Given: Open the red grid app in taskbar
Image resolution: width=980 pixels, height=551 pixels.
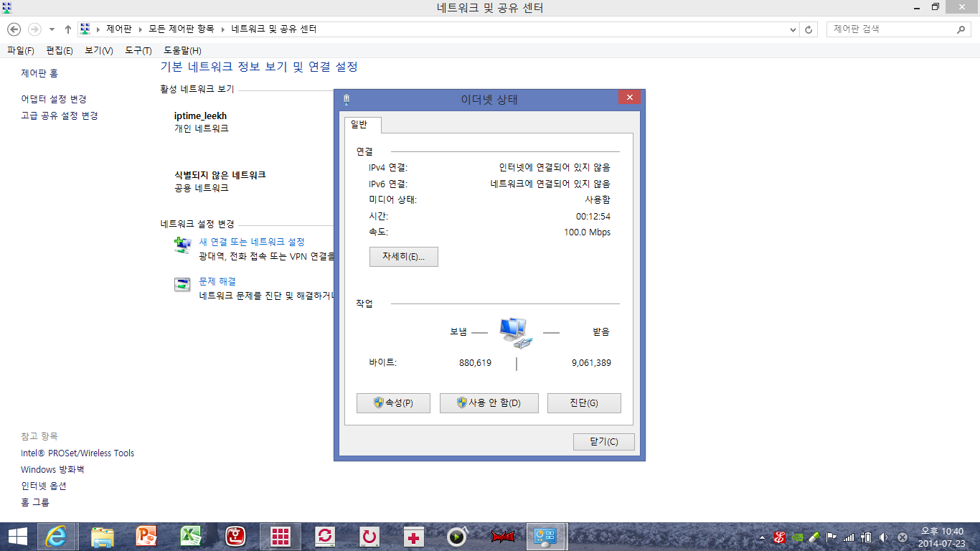Looking at the screenshot, I should 280,536.
